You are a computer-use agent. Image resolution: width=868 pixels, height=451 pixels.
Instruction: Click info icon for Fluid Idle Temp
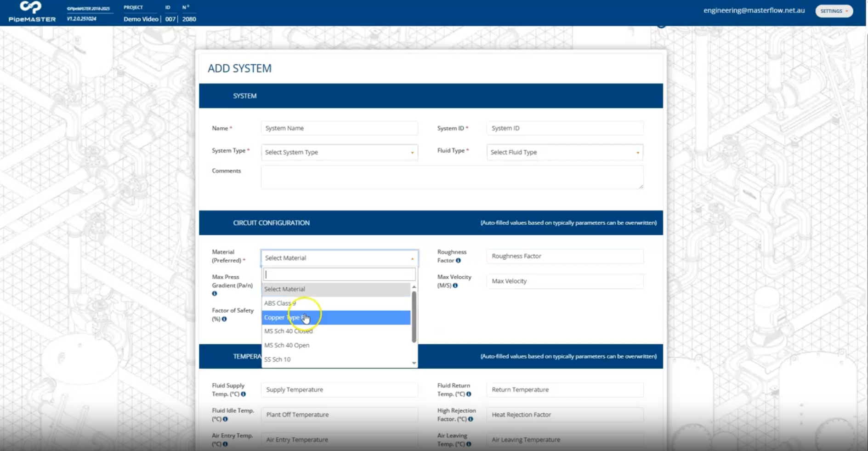pyautogui.click(x=225, y=419)
